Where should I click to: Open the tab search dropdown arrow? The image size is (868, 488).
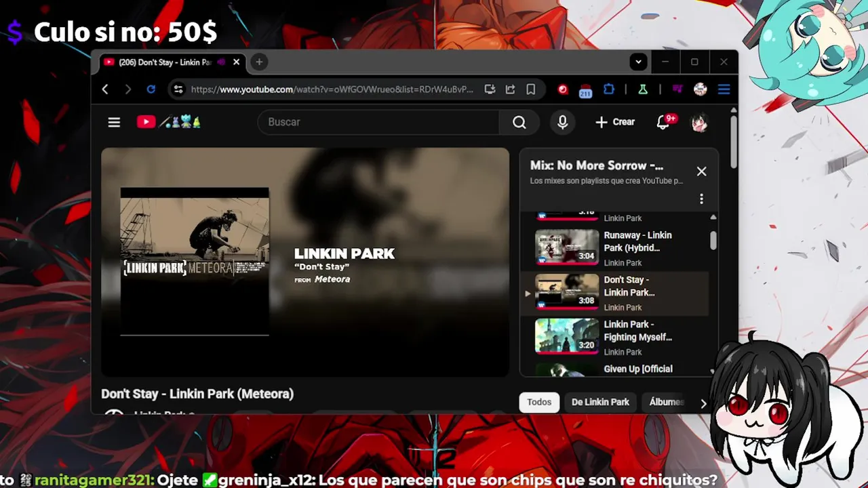click(x=638, y=62)
